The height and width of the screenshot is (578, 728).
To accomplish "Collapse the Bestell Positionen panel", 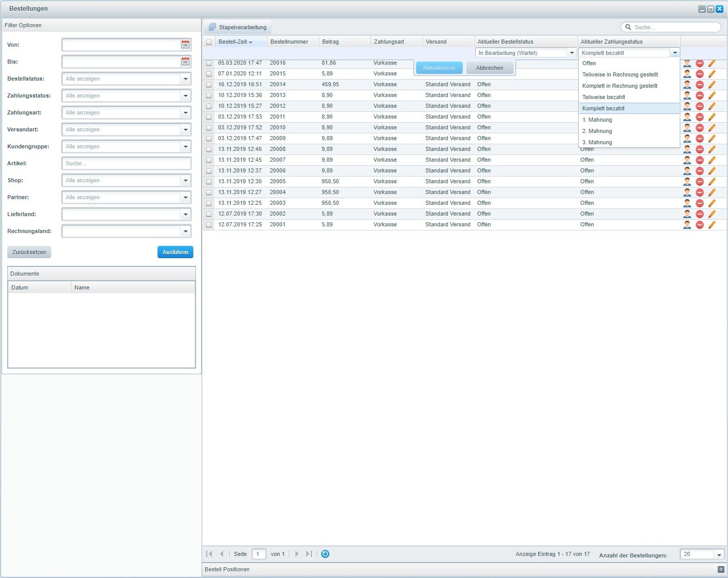I will (x=721, y=570).
